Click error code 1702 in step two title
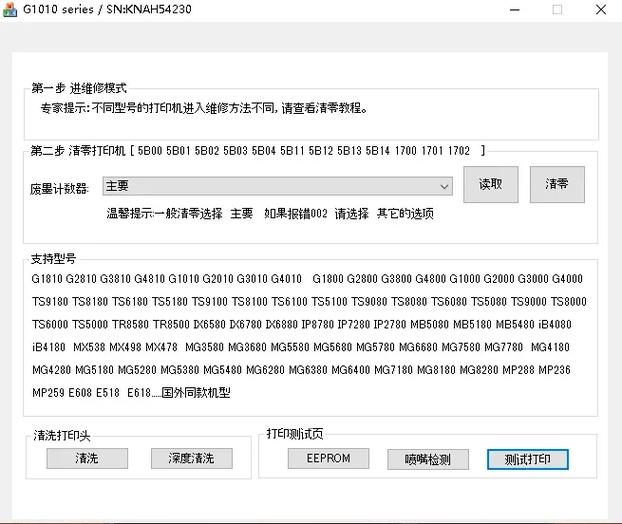Viewport: 622px width, 524px height. pyautogui.click(x=459, y=151)
